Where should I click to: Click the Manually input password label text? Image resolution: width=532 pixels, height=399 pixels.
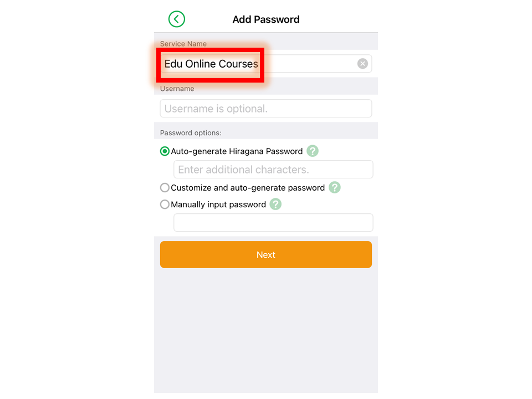(218, 204)
